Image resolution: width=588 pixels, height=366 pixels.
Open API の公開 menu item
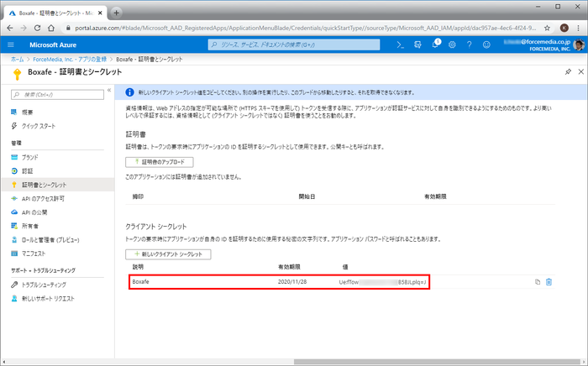click(x=34, y=212)
